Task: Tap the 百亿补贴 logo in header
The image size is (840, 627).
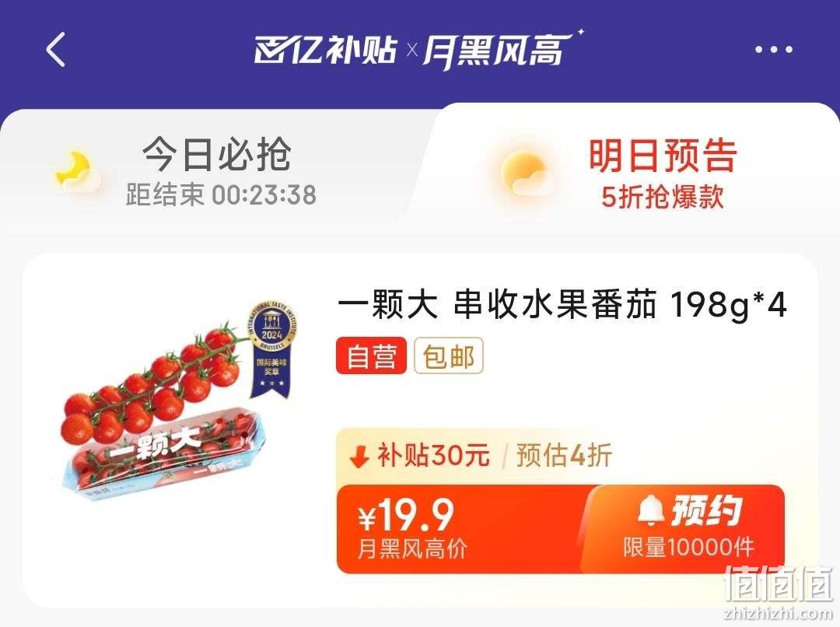Action: click(325, 51)
